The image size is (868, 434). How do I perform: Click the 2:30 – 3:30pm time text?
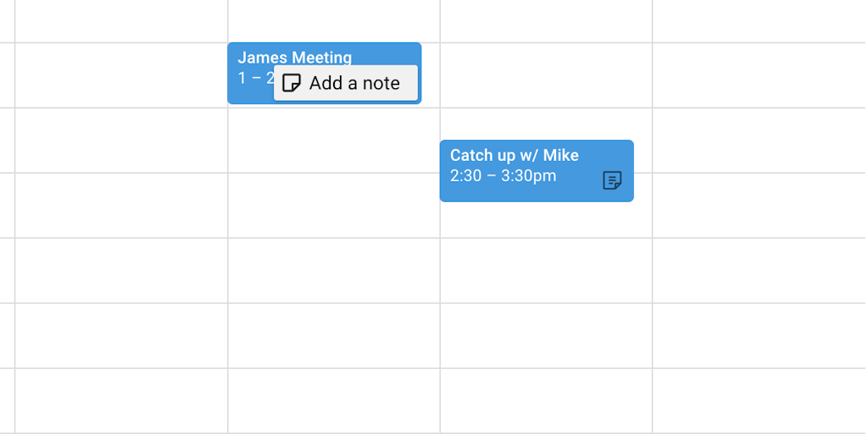503,176
